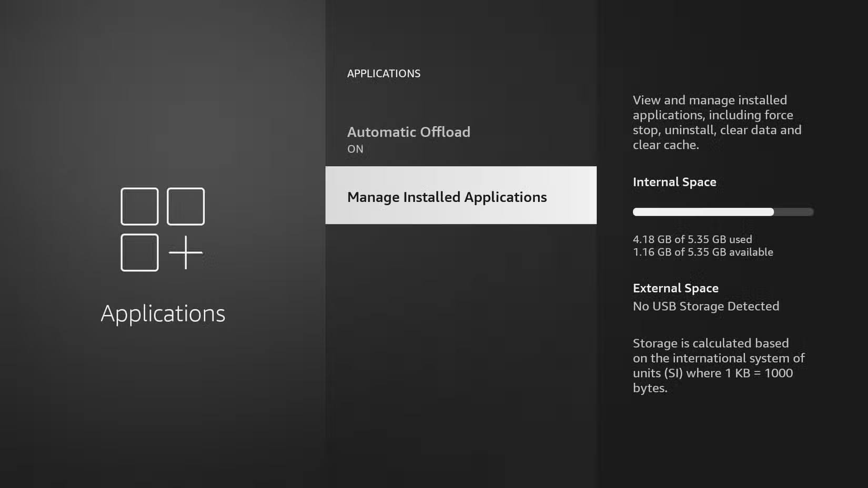
Task: Click the External Space heading
Action: tap(675, 288)
